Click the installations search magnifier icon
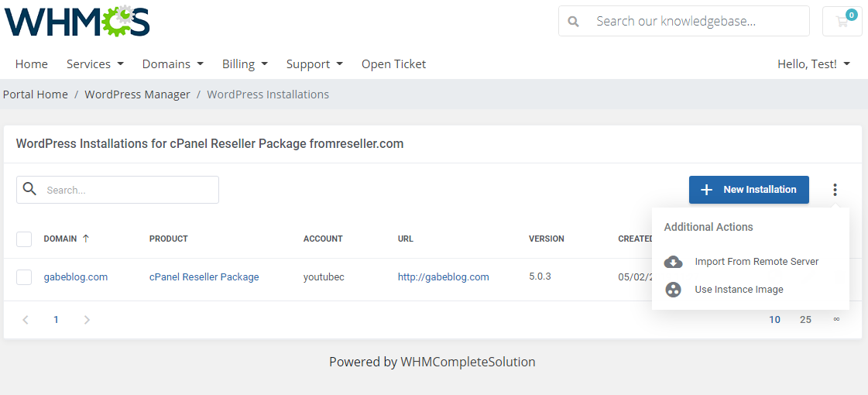The height and width of the screenshot is (395, 868). [x=30, y=190]
